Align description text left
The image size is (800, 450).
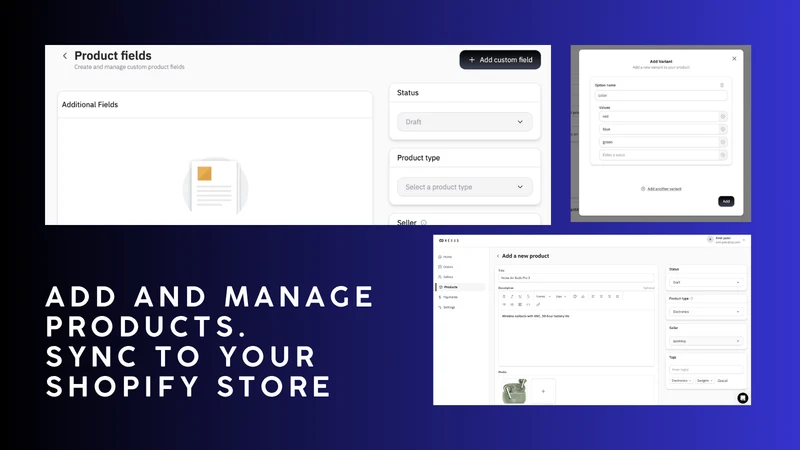click(x=593, y=296)
